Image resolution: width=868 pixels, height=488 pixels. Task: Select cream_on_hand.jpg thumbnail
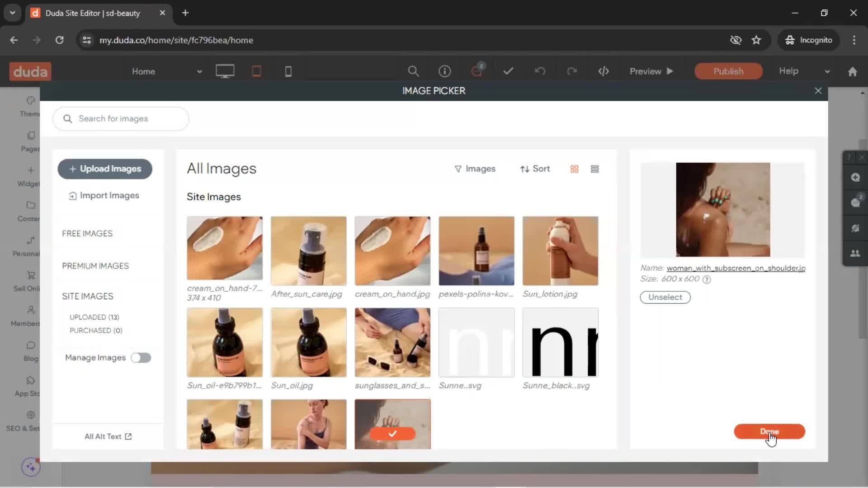(x=392, y=251)
